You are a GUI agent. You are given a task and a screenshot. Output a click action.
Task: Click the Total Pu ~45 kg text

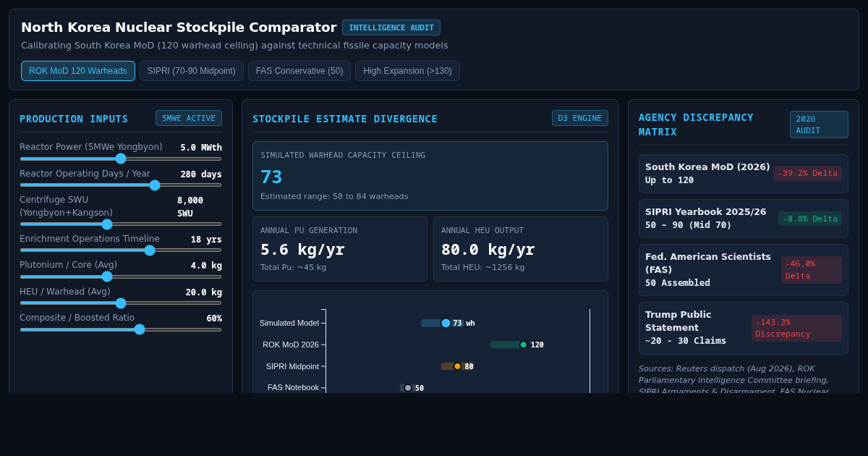pyautogui.click(x=293, y=267)
